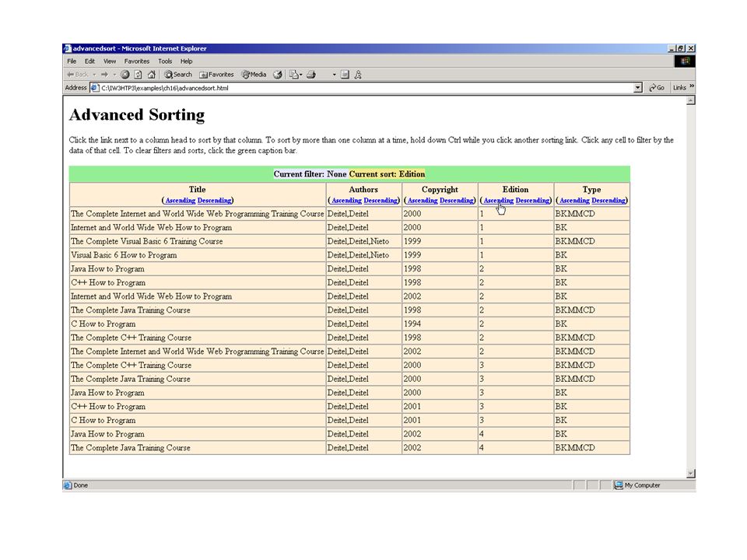This screenshot has height=560, width=747.
Task: Click the page icon in the address bar
Action: click(94, 88)
